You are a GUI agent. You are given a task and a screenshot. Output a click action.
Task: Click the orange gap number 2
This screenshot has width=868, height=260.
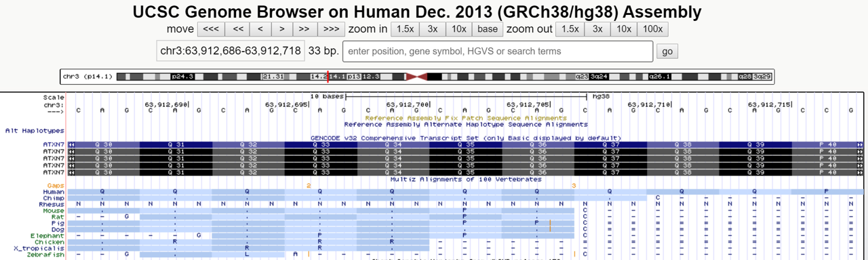(x=309, y=185)
